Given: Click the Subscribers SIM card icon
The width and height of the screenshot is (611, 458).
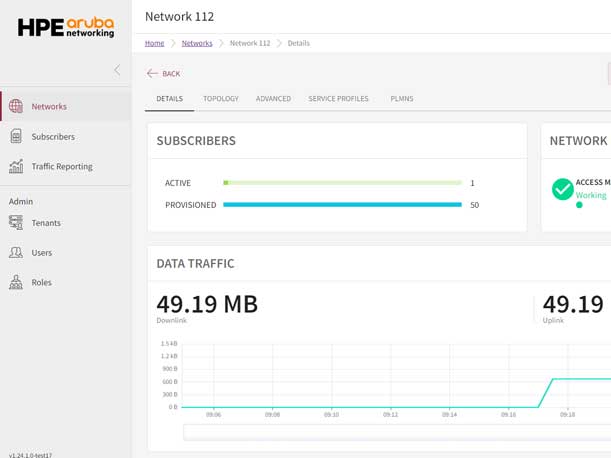Looking at the screenshot, I should (x=16, y=136).
